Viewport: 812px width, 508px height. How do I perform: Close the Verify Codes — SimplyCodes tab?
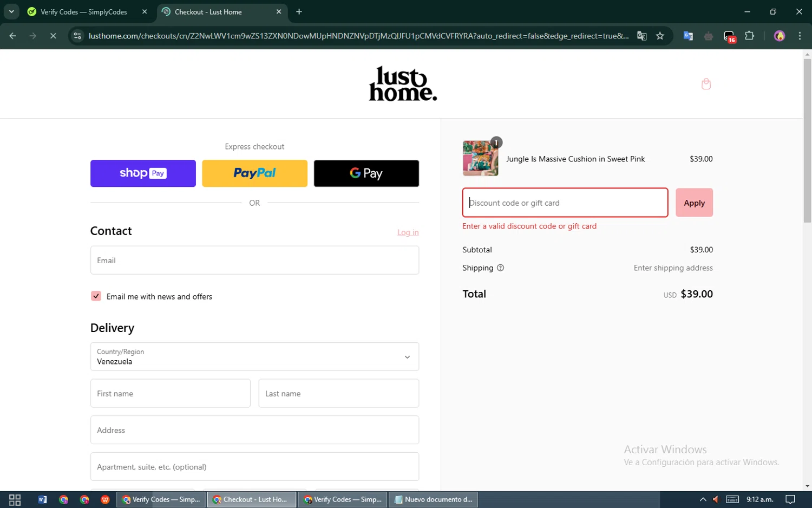(x=145, y=11)
